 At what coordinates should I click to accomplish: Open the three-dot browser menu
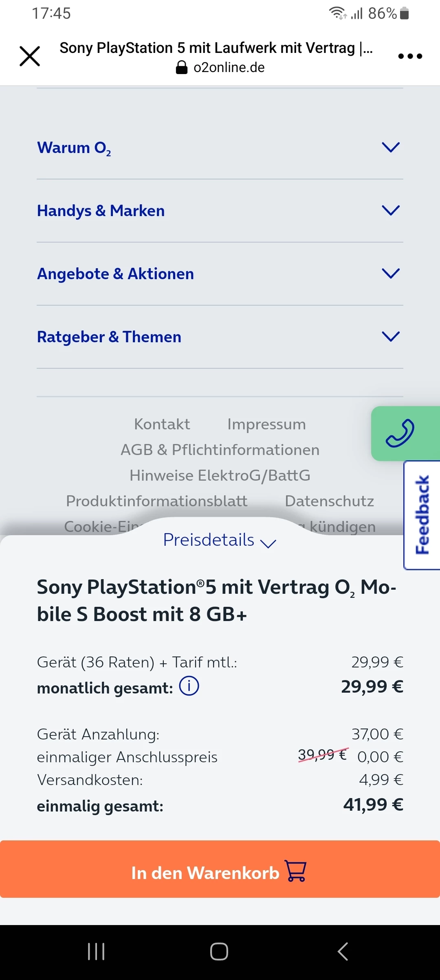point(410,56)
